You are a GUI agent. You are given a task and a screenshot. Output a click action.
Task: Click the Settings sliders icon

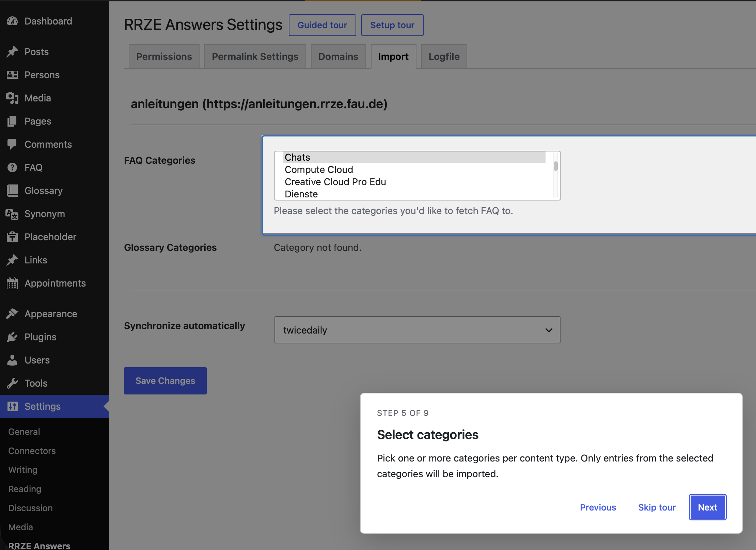pos(12,406)
